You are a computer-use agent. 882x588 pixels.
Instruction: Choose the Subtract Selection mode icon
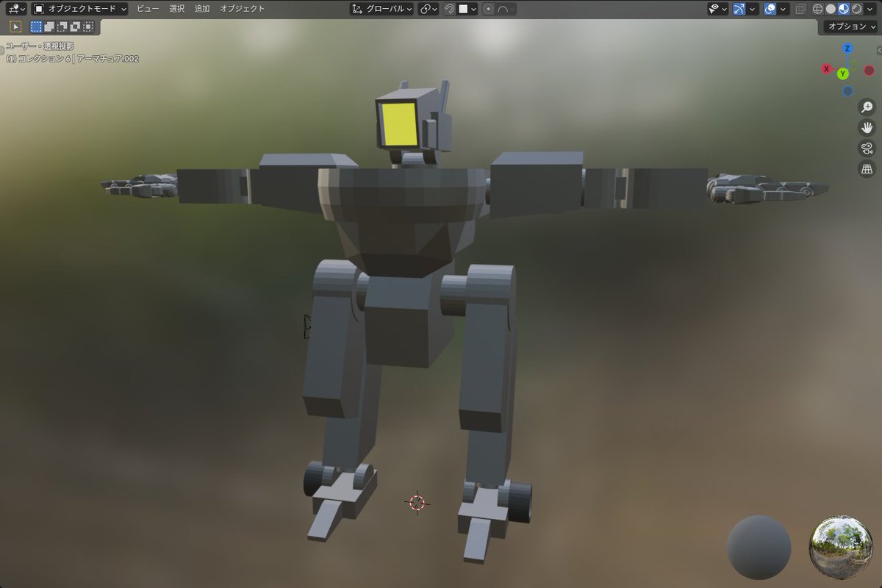pyautogui.click(x=62, y=26)
